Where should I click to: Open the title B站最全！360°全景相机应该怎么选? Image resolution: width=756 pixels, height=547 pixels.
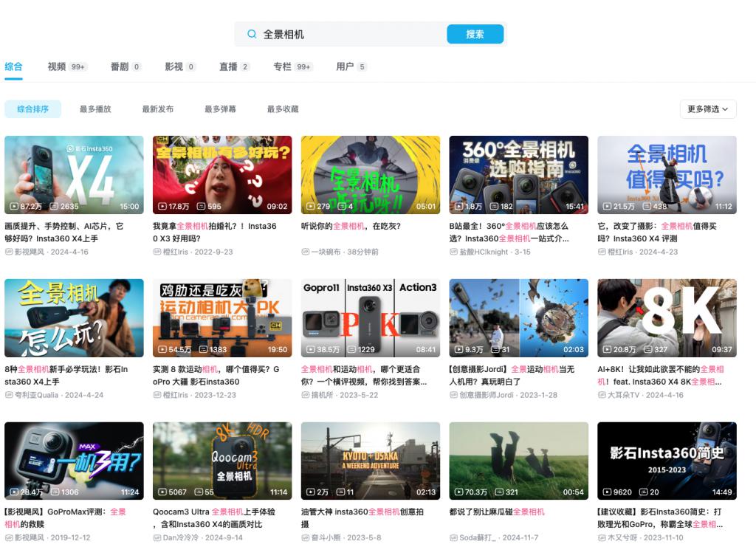click(509, 233)
